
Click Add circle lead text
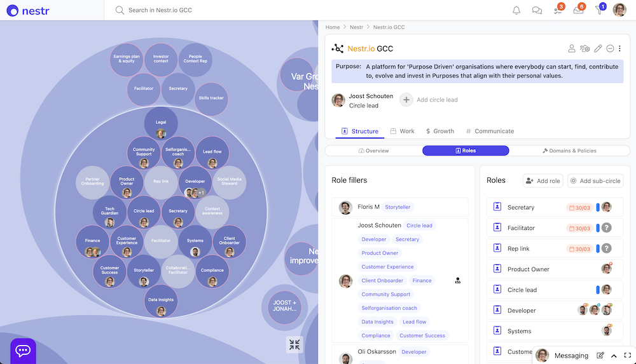438,100
